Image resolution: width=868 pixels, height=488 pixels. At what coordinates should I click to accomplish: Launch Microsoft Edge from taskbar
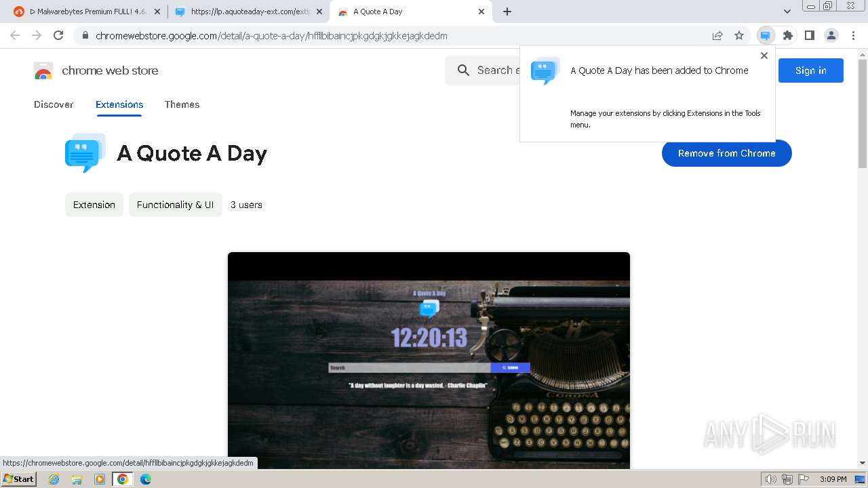(145, 479)
